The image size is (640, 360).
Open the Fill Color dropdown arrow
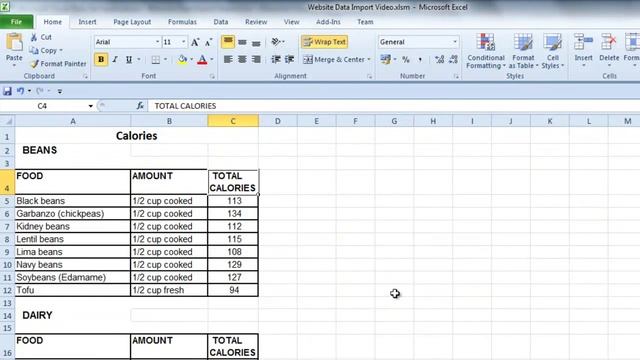coord(191,60)
